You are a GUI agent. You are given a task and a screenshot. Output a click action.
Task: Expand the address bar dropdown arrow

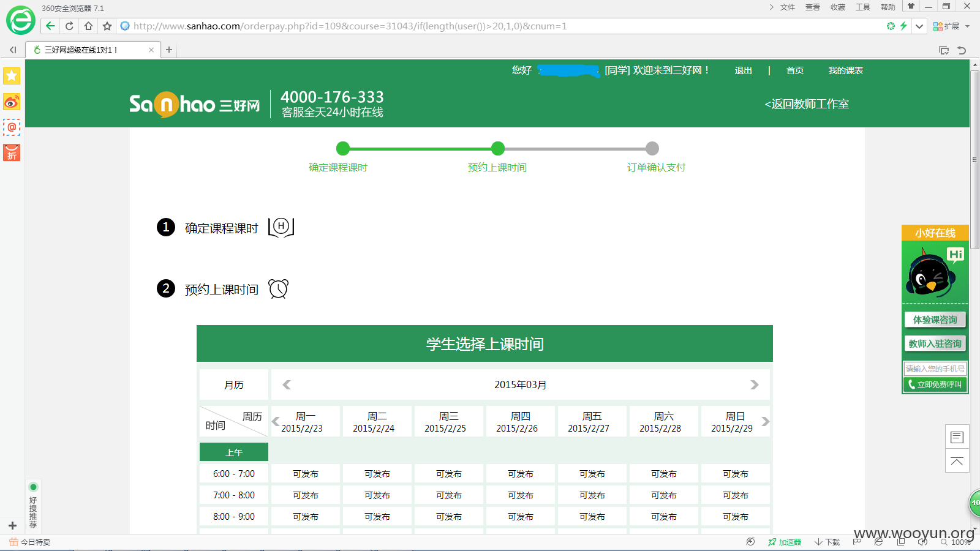click(919, 26)
